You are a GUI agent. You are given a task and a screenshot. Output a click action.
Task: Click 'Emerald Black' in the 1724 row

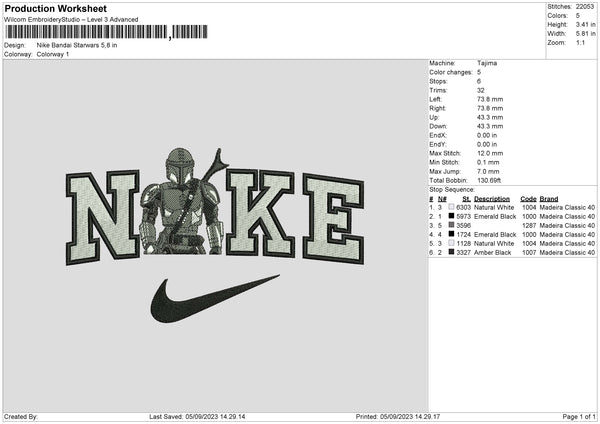point(495,235)
